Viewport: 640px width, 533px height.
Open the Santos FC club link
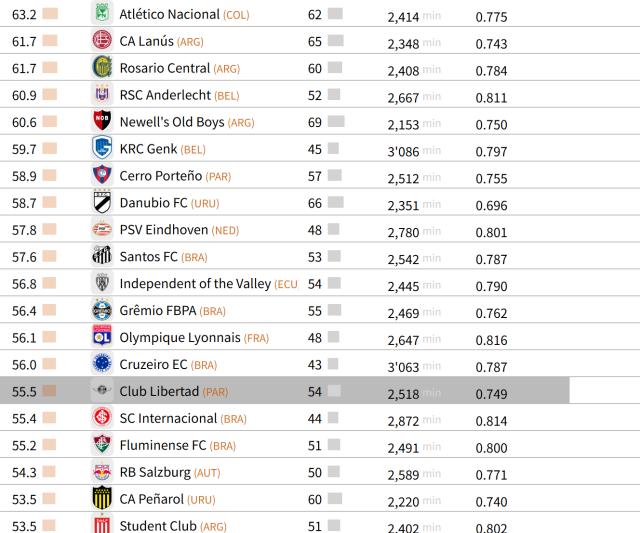tap(148, 257)
